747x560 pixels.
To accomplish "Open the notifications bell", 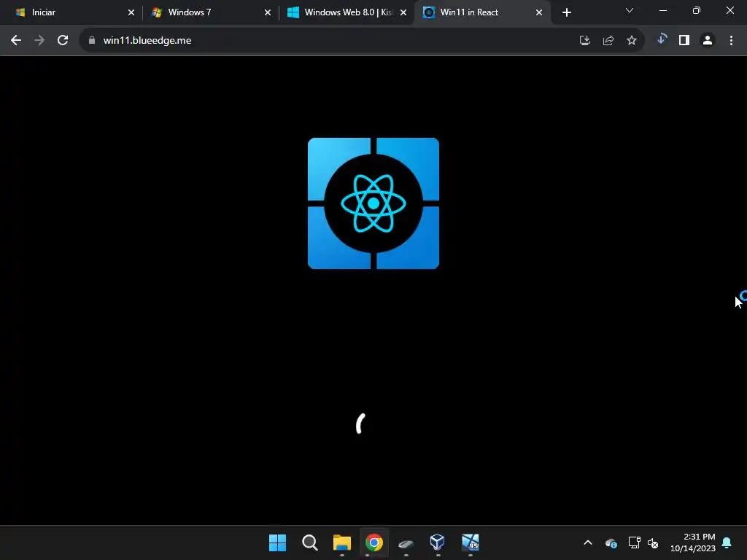I will pos(727,542).
